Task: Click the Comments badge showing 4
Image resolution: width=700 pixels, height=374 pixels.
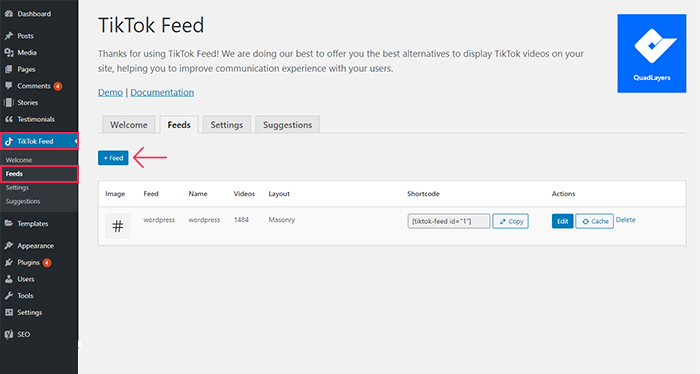Action: [x=58, y=86]
